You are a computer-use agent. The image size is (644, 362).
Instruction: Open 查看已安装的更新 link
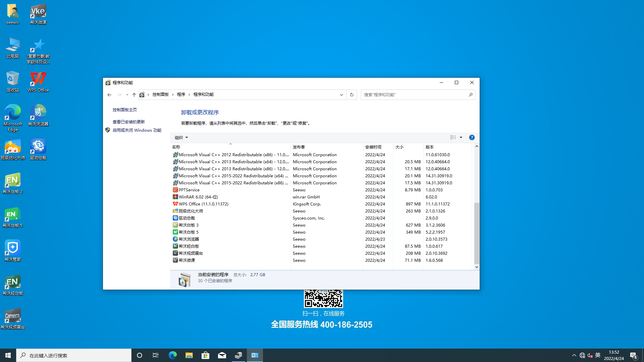point(129,122)
